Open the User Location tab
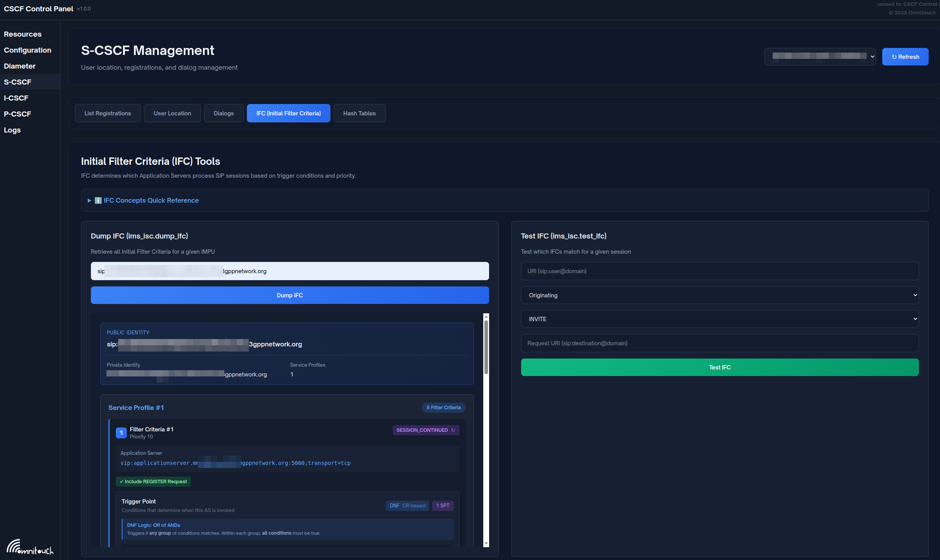The width and height of the screenshot is (940, 560). (x=172, y=113)
